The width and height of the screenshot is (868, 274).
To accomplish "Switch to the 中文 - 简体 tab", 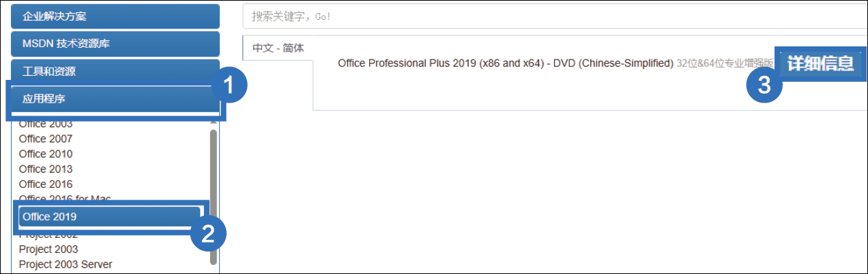I will (x=278, y=49).
